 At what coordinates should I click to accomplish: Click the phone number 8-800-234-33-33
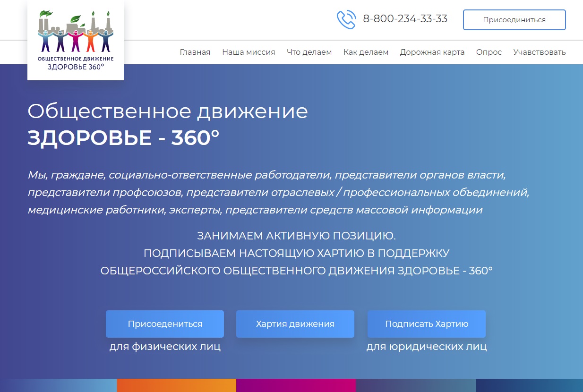[405, 19]
